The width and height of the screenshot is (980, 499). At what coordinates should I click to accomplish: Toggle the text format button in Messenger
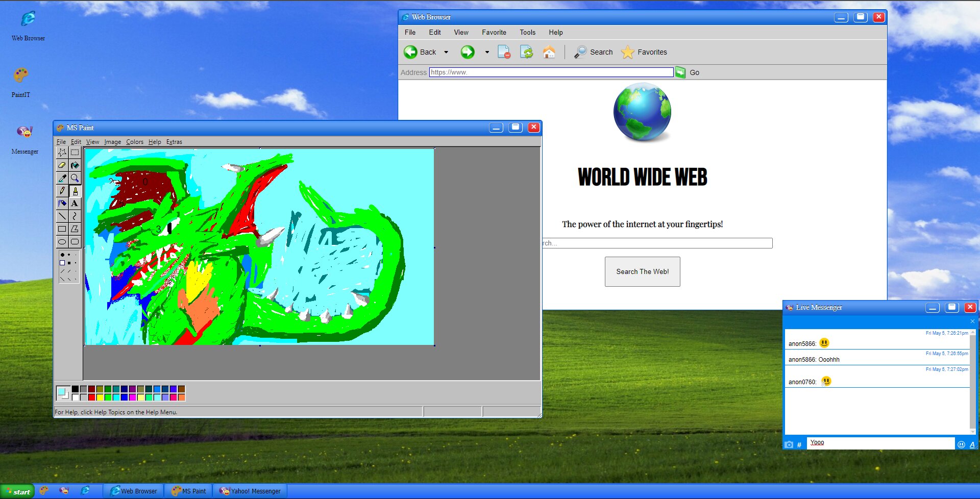tap(972, 444)
